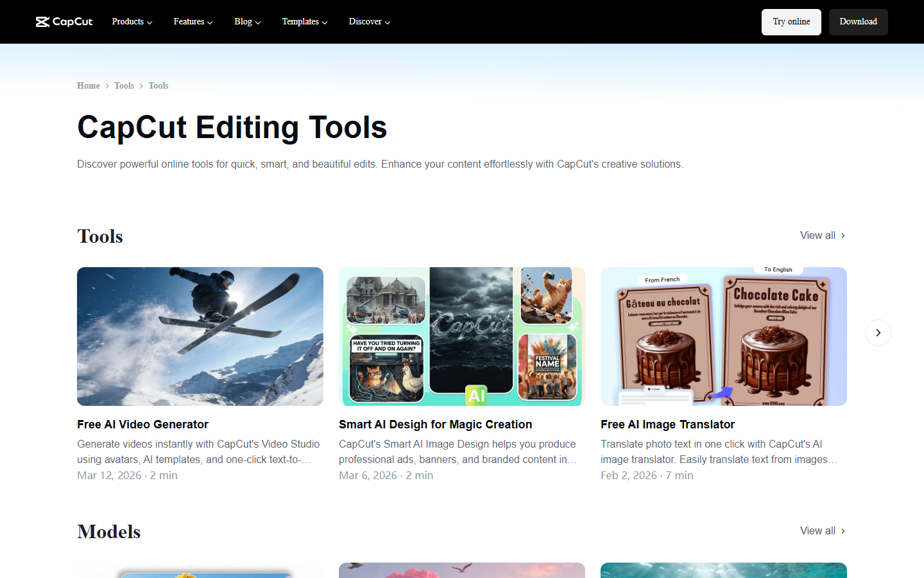Click the Smart AI Design thumbnail image
Screen dimensions: 924x578
[461, 337]
